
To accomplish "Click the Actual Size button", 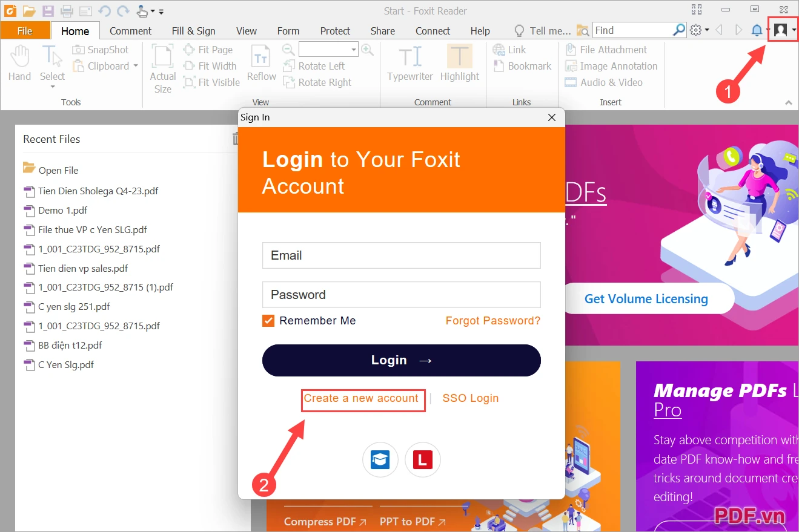I will pyautogui.click(x=162, y=69).
